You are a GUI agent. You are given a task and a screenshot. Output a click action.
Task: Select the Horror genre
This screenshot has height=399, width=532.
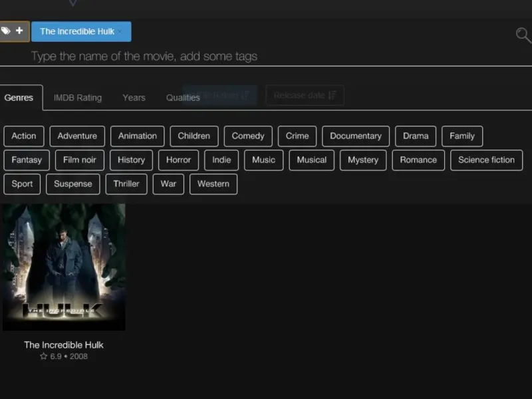pos(178,160)
